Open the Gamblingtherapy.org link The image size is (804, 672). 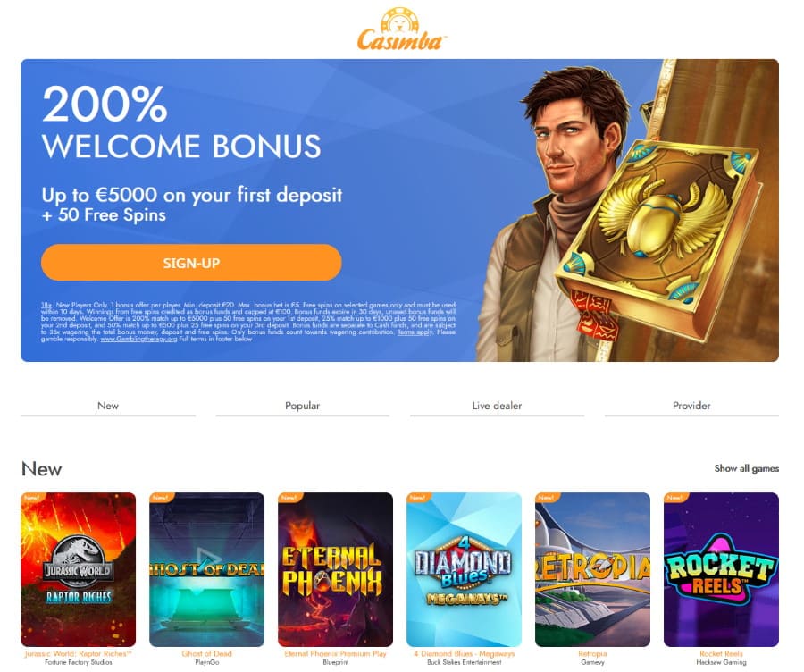(x=138, y=339)
